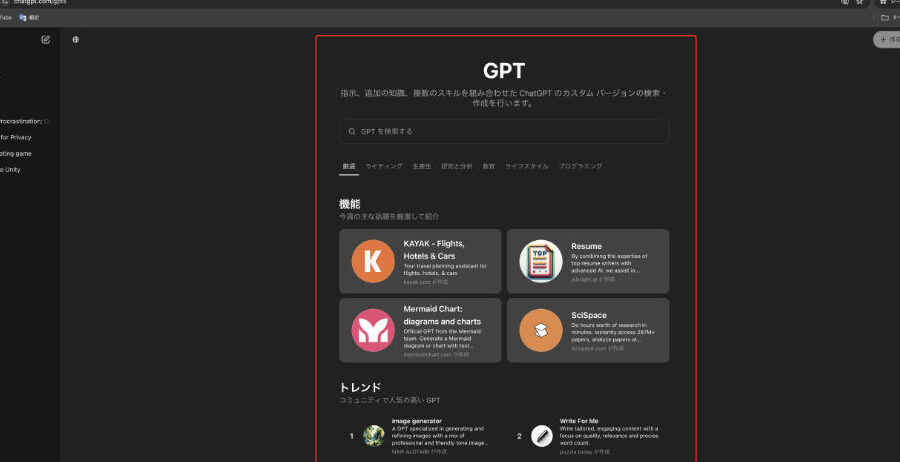
Task: Open Mermaid Chart: diagrams and charts card
Action: click(x=420, y=330)
